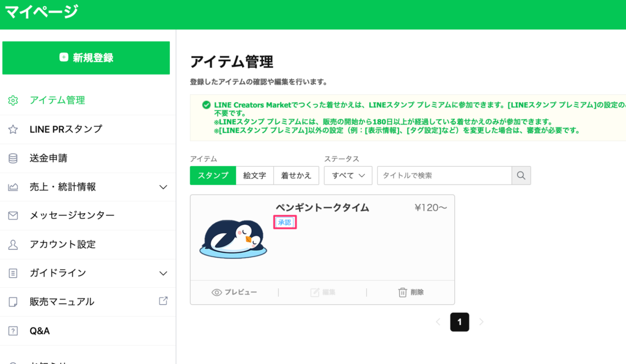Switch to the 絵文字 tab

point(255,175)
